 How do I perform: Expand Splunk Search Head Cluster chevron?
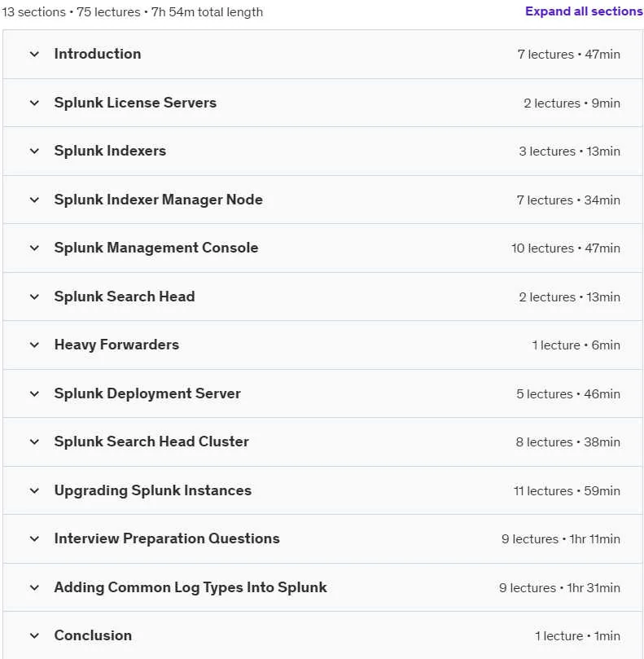(34, 442)
